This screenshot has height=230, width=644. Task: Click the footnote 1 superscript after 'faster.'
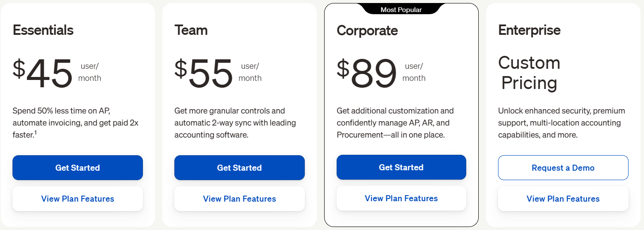[x=35, y=132]
